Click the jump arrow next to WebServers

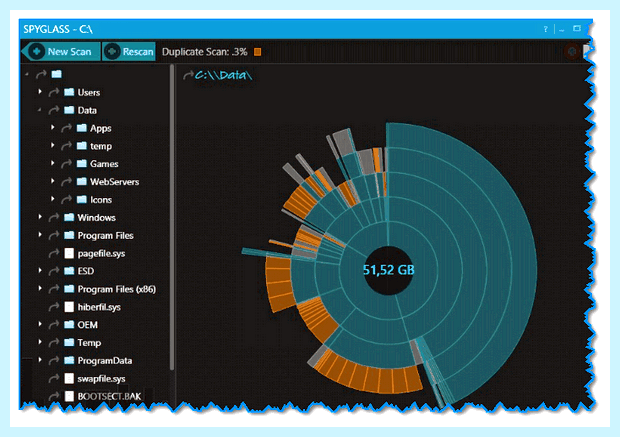(x=66, y=182)
